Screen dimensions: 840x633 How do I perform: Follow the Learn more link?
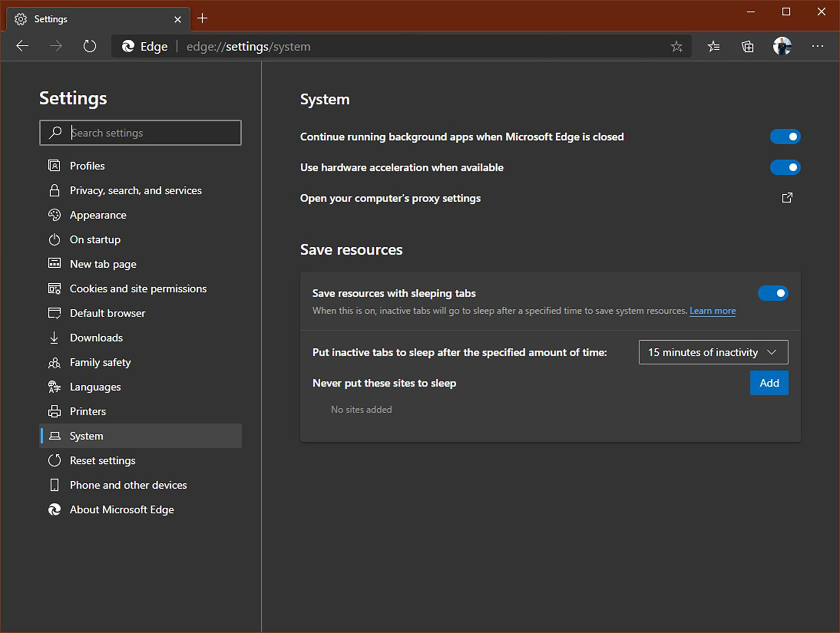(x=712, y=311)
